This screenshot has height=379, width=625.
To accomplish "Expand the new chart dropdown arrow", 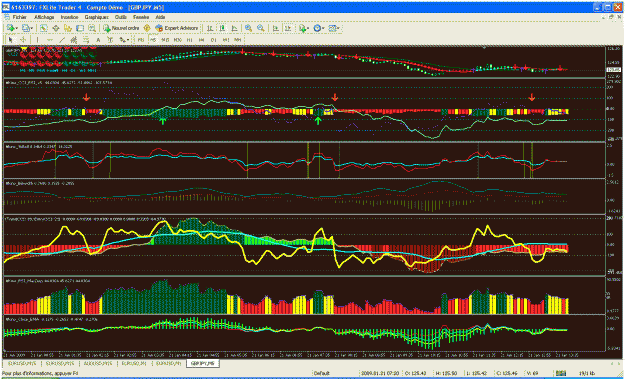I will tap(17, 28).
